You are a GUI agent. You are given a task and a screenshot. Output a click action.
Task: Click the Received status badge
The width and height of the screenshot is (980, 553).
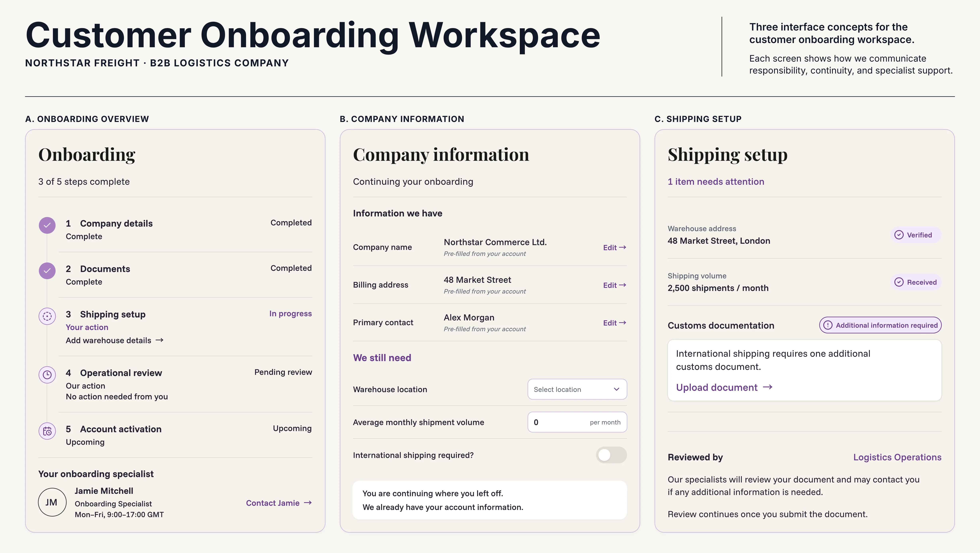[916, 282]
